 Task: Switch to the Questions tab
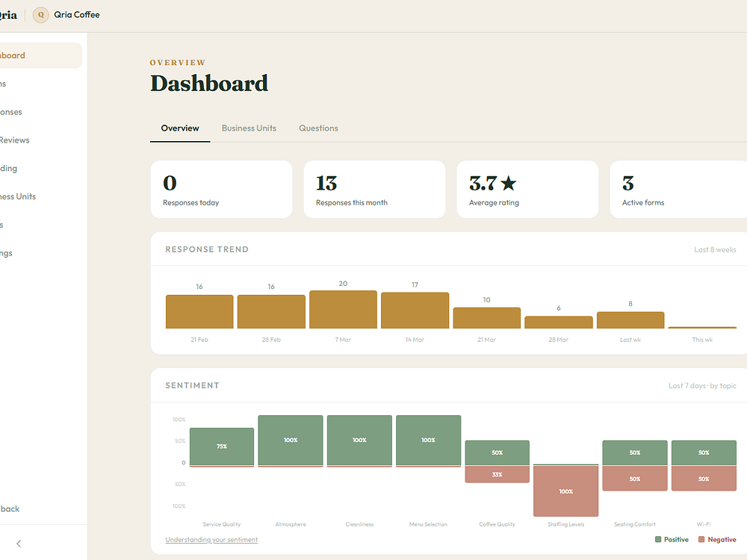pyautogui.click(x=318, y=128)
